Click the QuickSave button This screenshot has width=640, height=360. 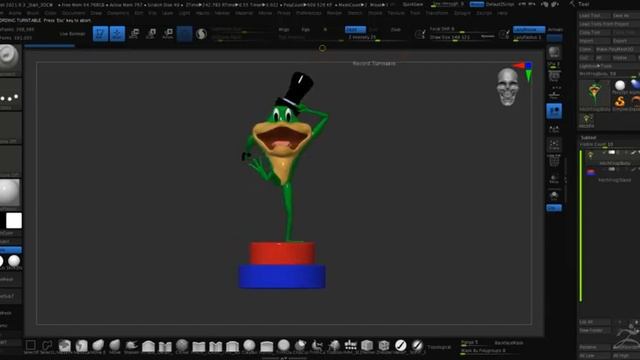point(413,4)
